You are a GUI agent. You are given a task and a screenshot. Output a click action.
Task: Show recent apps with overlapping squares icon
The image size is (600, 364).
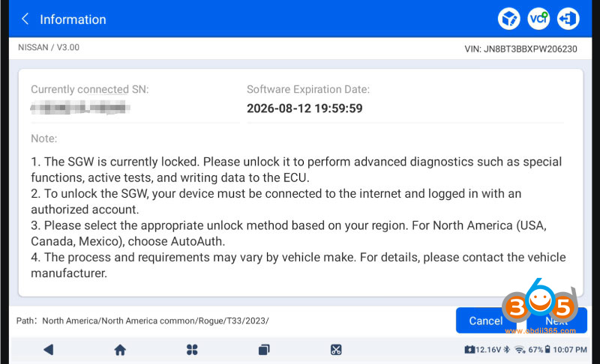coord(264,350)
